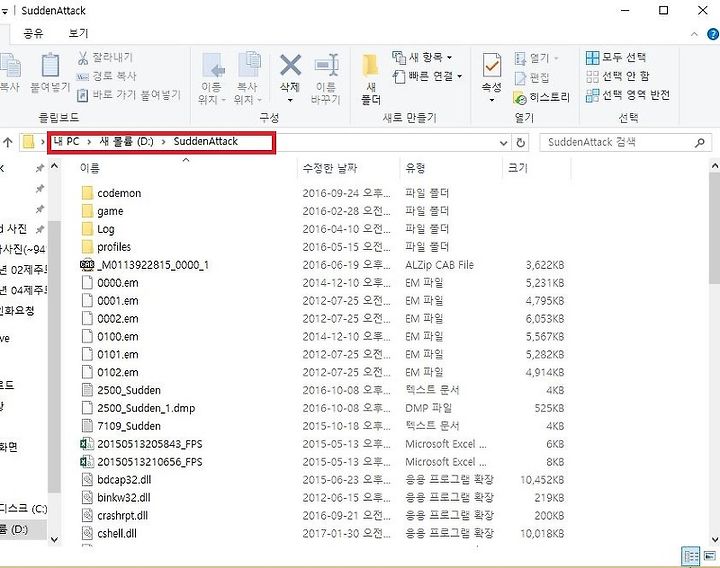
Task: Click 바로 가기 붙여넣기 (Paste shortcut)
Action: 128,95
